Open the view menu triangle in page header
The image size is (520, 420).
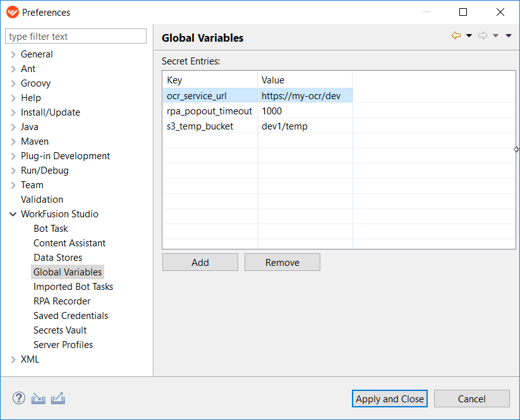[509, 36]
